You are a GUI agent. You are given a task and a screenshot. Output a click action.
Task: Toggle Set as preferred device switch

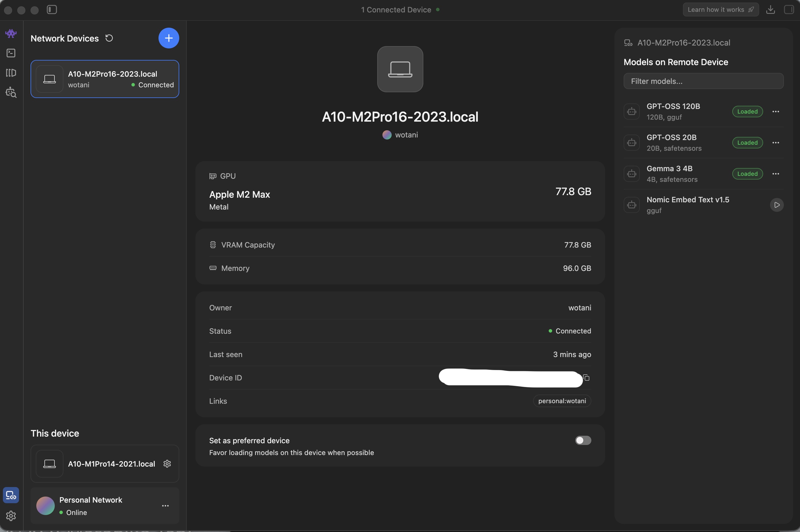coord(583,440)
